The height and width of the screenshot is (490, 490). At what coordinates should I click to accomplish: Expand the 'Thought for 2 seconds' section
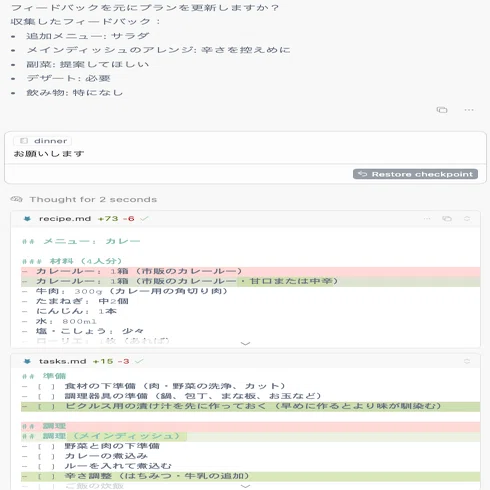point(93,199)
